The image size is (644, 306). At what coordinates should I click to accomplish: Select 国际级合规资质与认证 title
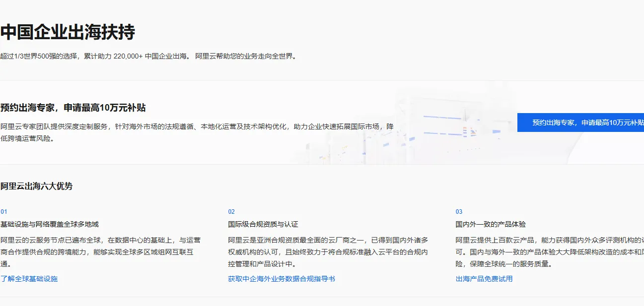(262, 224)
